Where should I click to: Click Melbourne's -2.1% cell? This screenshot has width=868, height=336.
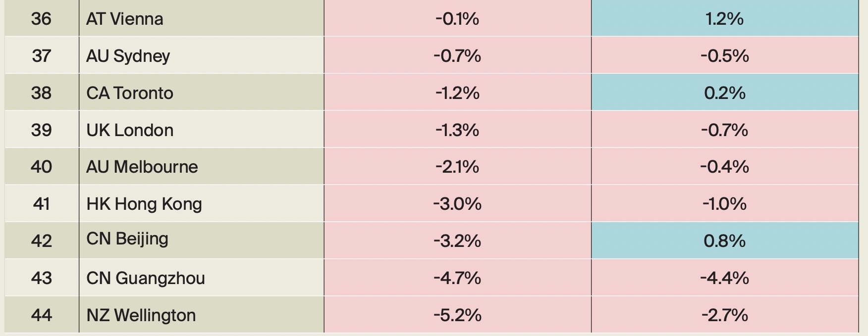(457, 167)
